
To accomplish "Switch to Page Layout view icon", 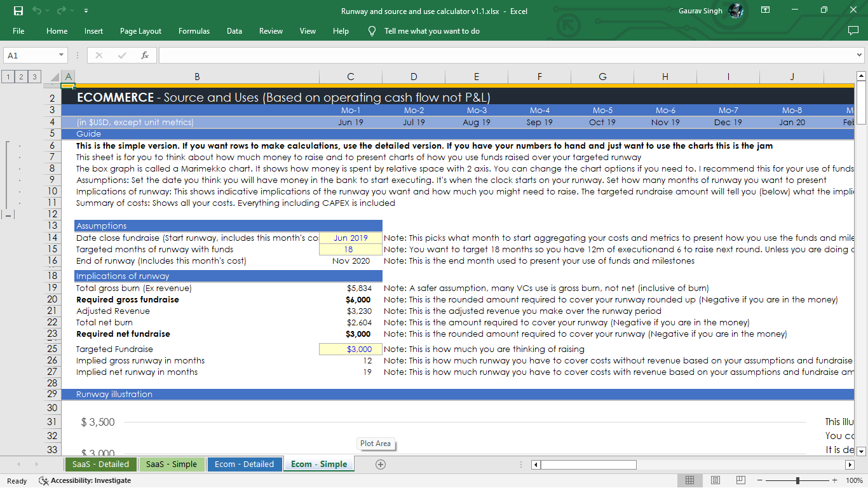I will [715, 480].
